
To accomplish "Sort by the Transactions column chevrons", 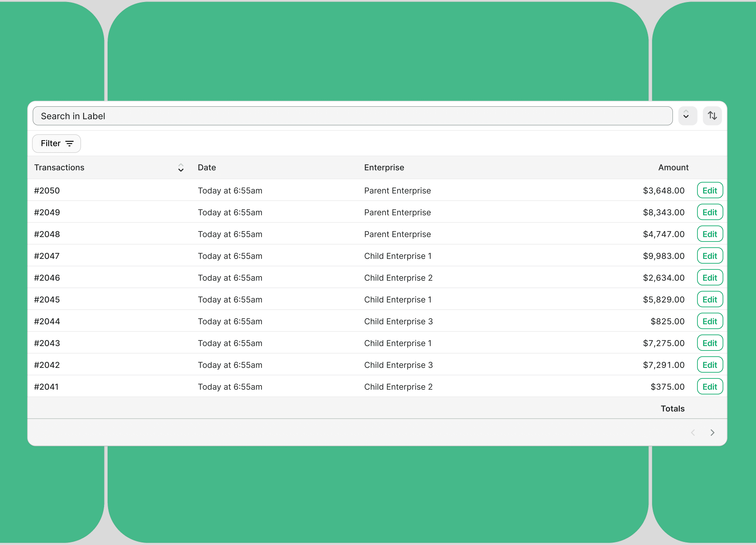I will (x=181, y=167).
